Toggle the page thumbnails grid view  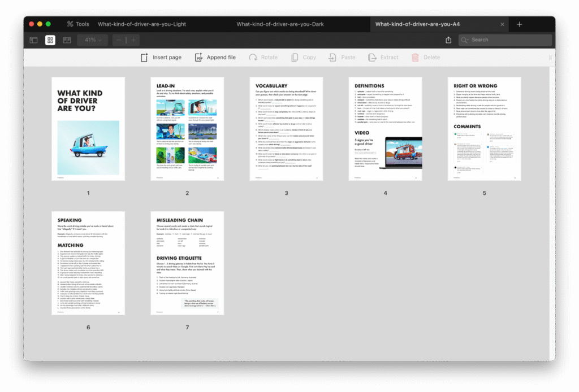[50, 40]
